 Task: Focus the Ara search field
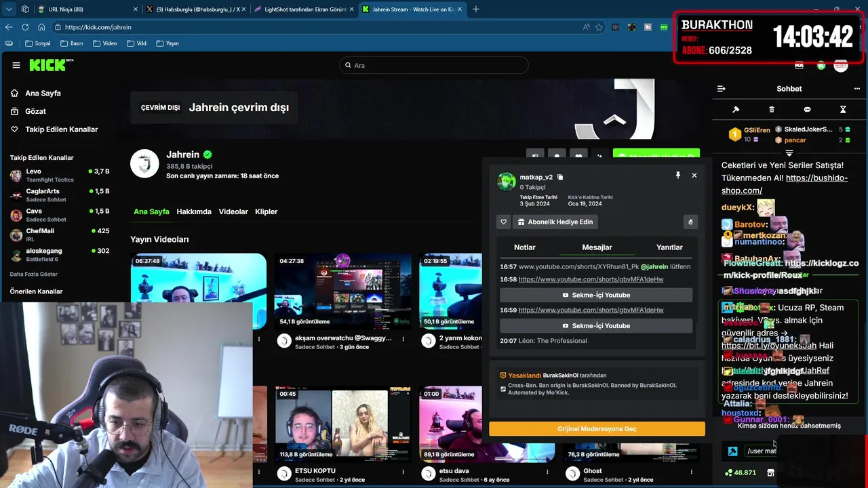pos(434,65)
